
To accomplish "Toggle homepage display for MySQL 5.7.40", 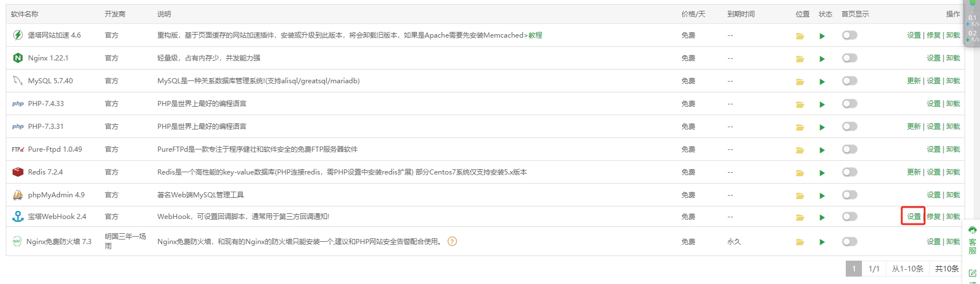I will [x=849, y=81].
